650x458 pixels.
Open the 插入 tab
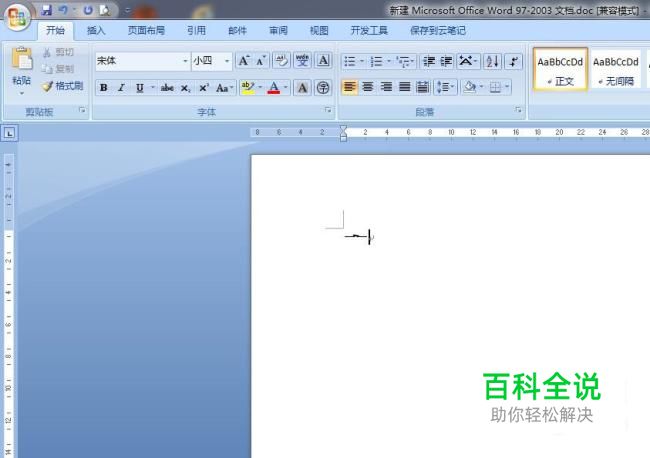coord(96,30)
